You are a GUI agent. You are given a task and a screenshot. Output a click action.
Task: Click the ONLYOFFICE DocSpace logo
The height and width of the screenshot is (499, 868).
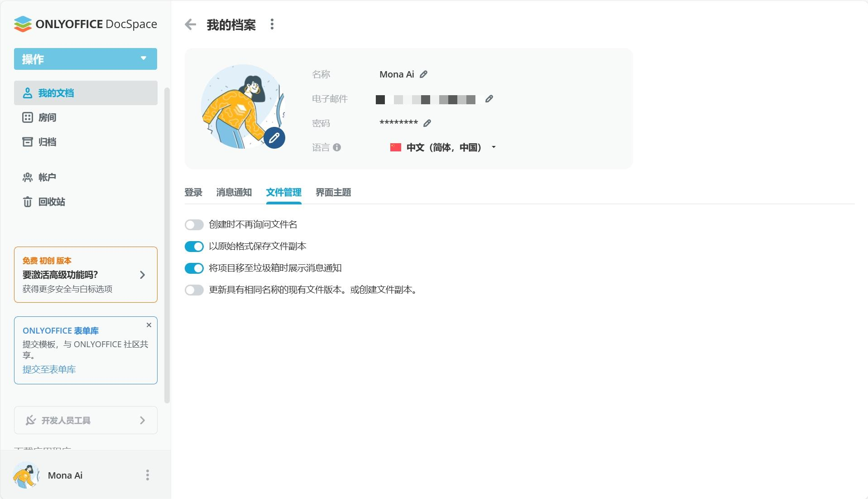coord(86,24)
